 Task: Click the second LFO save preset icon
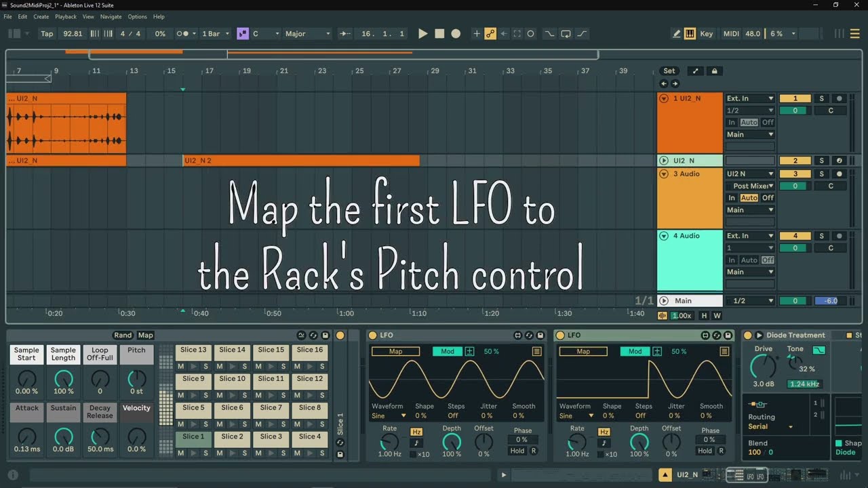tap(728, 335)
